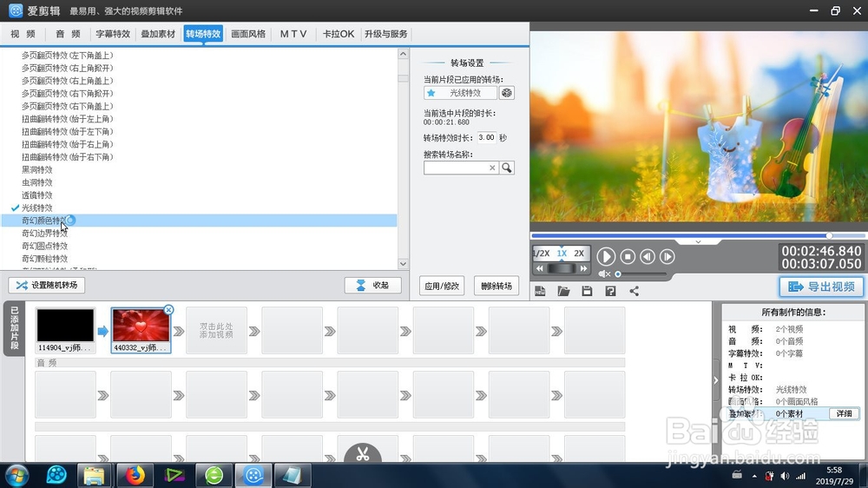Select 扭曲翻转特效(始于左下角)
Image resolution: width=868 pixels, height=488 pixels.
click(68, 132)
